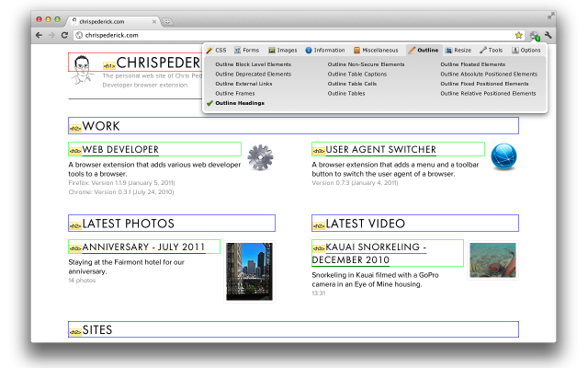Open the Chrome wrench menu
Image resolution: width=588 pixels, height=368 pixels.
coord(548,35)
